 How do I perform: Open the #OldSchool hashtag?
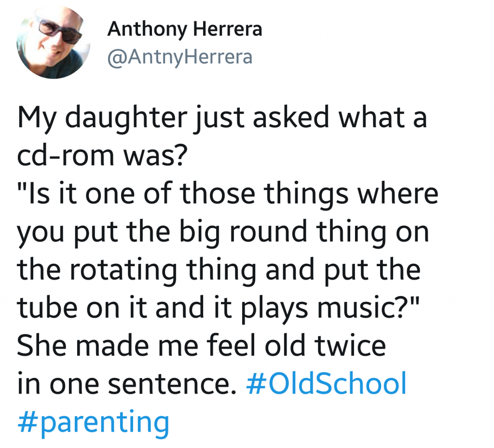326,383
